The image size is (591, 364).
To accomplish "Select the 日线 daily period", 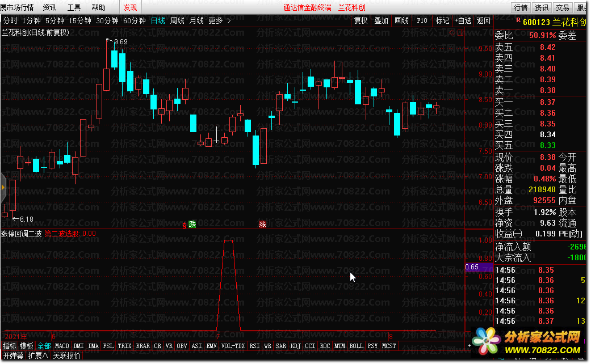I will (x=158, y=21).
